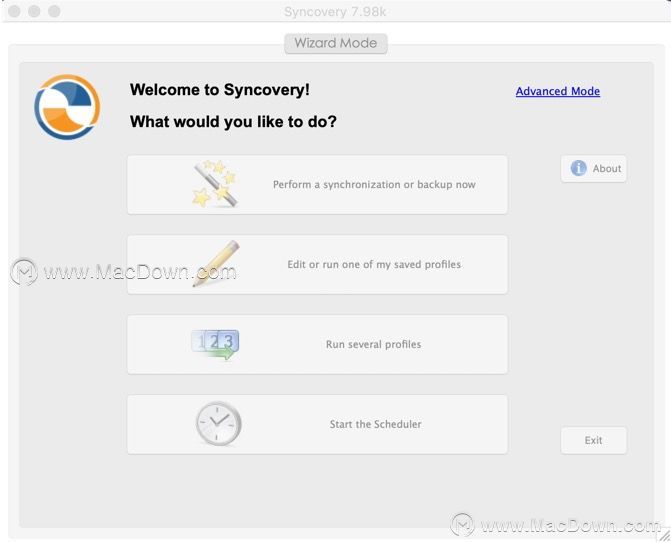Click the blue info icon beside About

578,168
